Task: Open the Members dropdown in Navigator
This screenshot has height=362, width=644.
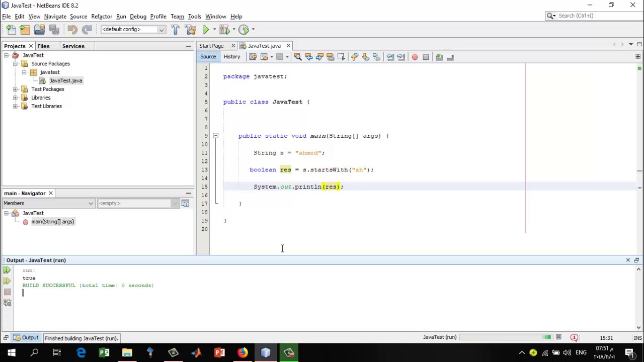Action: (x=48, y=203)
